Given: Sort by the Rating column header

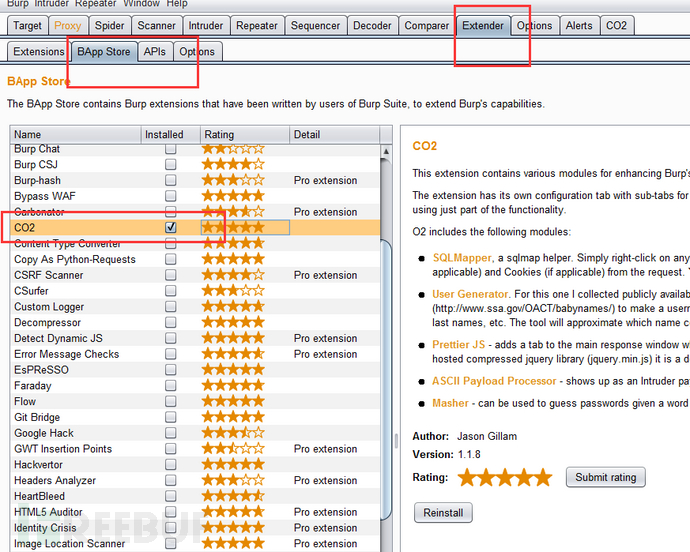Looking at the screenshot, I should [x=245, y=134].
